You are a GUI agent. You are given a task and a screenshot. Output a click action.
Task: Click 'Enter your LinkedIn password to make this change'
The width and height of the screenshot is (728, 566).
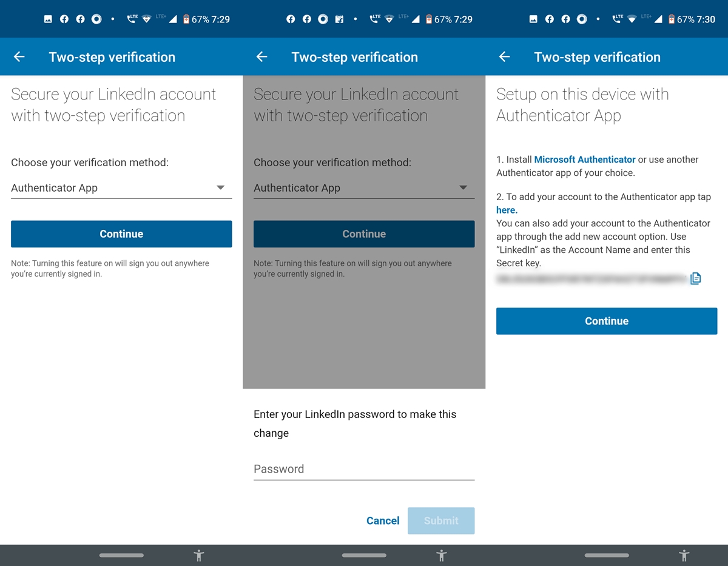click(x=355, y=423)
